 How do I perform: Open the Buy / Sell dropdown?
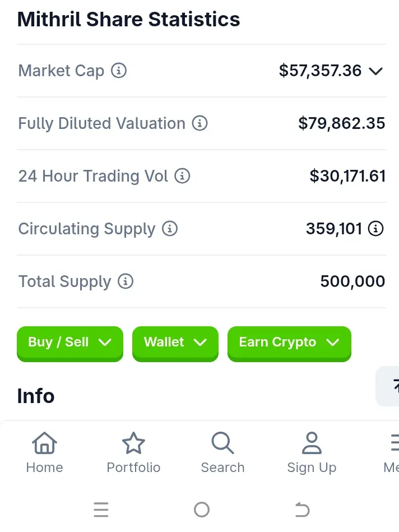[x=70, y=343]
